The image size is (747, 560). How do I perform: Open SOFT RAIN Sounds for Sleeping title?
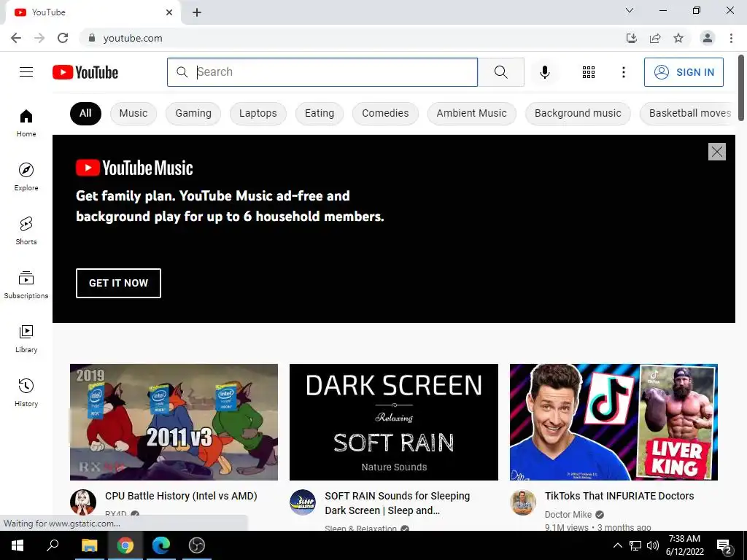tap(398, 503)
